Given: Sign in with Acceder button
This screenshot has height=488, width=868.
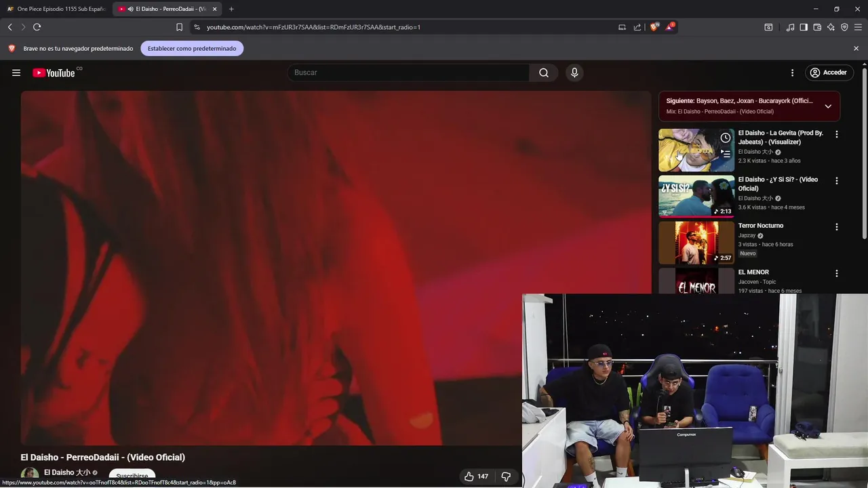Looking at the screenshot, I should (828, 73).
